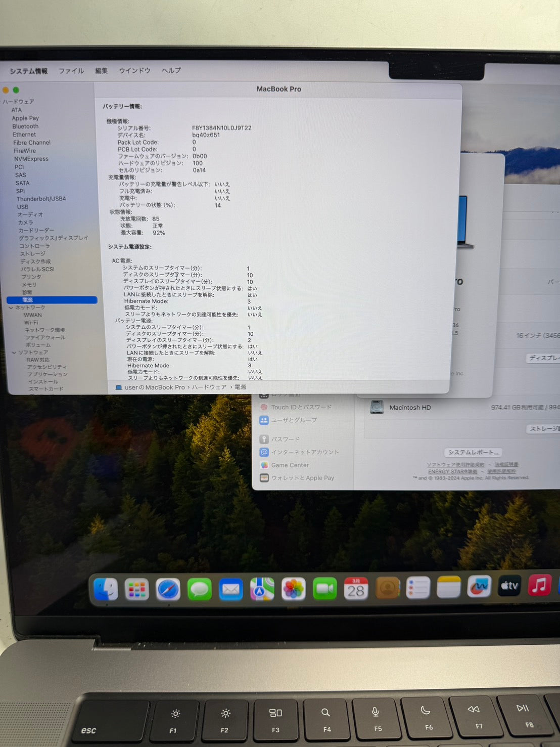
Task: Select the Game Center icon
Action: pyautogui.click(x=264, y=465)
